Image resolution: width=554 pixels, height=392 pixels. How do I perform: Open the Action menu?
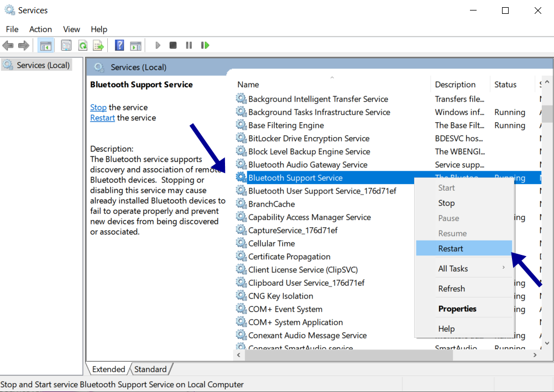point(40,29)
